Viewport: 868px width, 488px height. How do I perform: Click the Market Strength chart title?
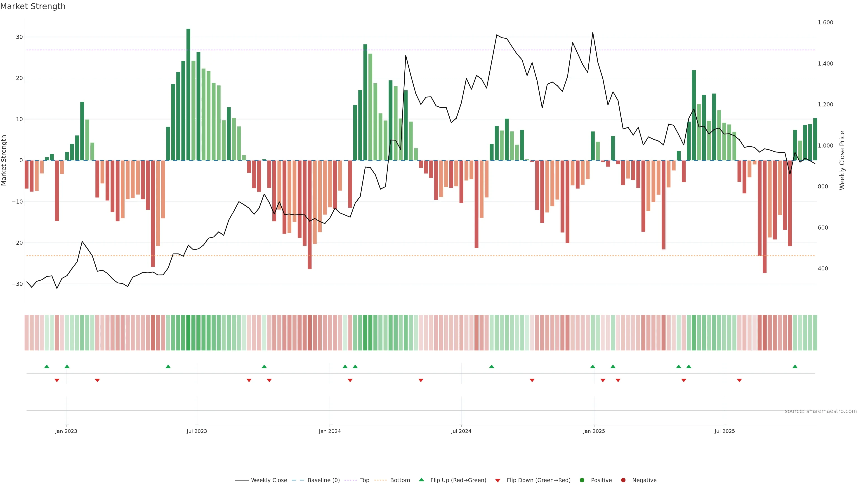pos(33,6)
